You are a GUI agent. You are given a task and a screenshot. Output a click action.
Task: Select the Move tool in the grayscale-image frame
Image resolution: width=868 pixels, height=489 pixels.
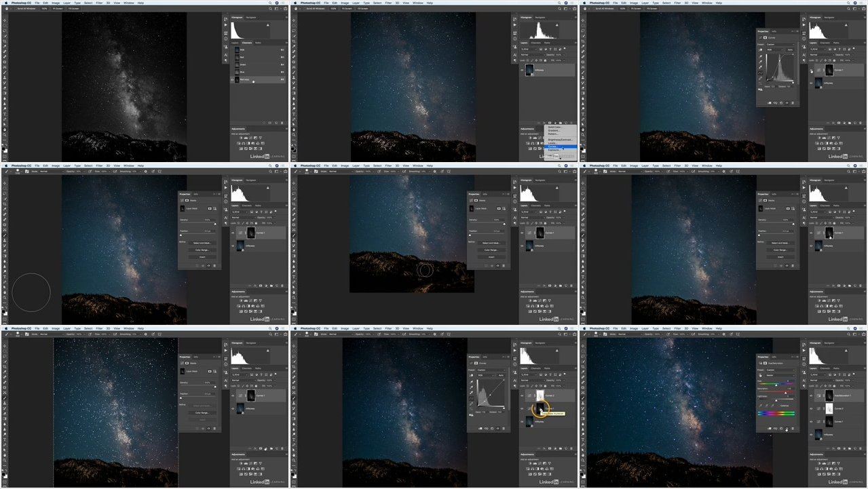tap(5, 20)
